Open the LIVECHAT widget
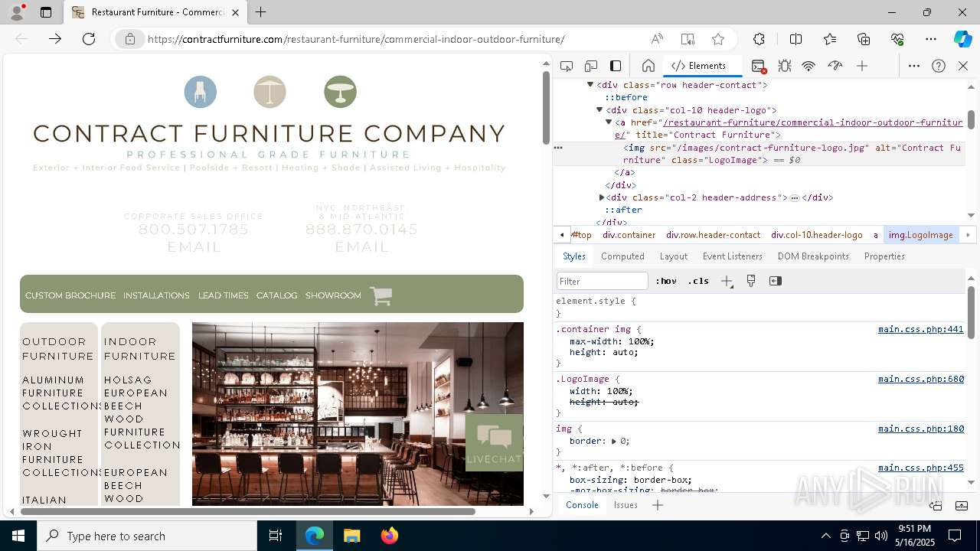Screen dimensions: 980x551 click(494, 442)
